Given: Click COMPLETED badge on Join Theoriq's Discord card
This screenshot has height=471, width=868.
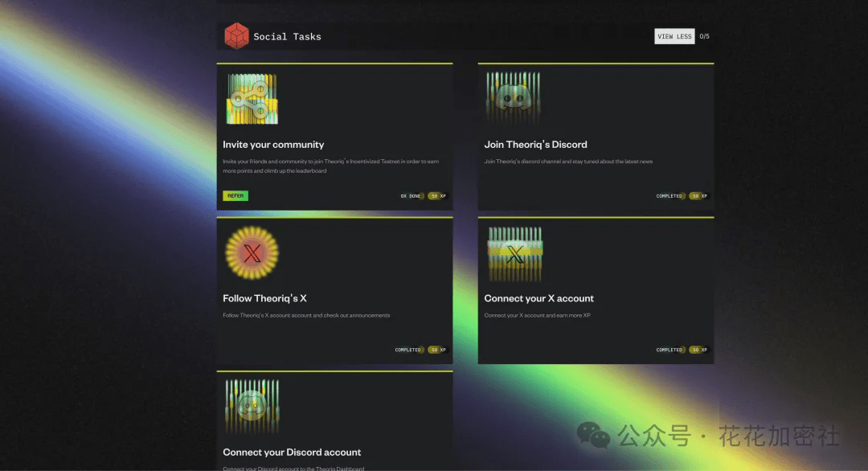Looking at the screenshot, I should [x=669, y=196].
